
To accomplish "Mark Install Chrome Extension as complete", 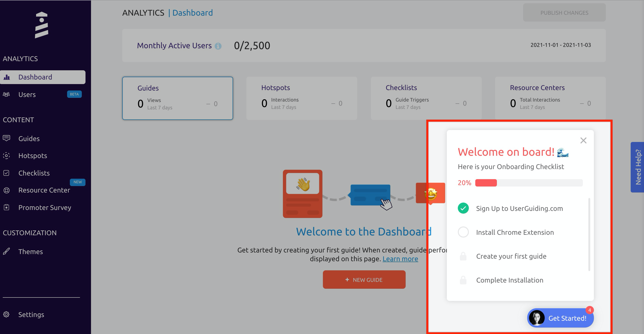I will [x=463, y=232].
